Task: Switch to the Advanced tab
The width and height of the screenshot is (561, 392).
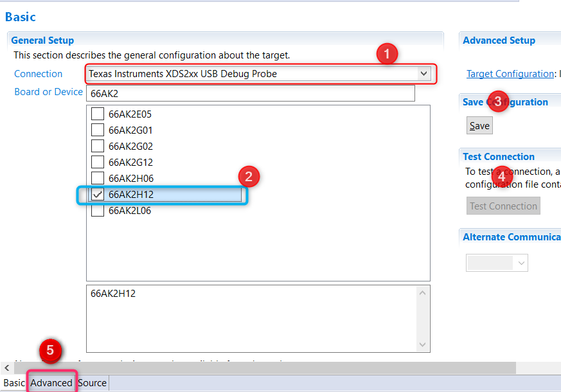Action: [x=51, y=383]
